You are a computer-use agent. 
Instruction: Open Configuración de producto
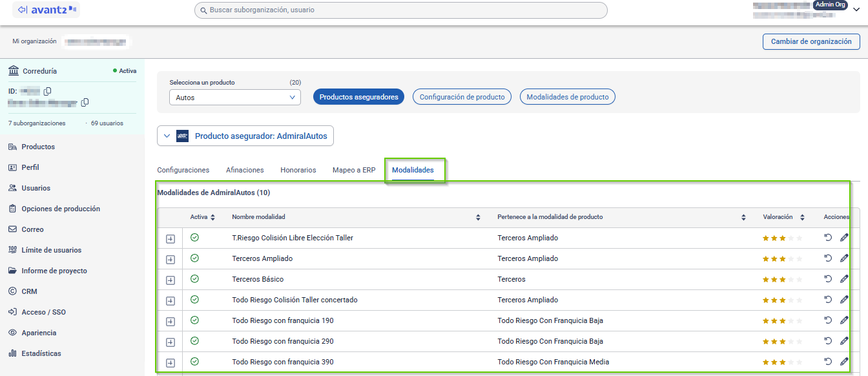462,97
